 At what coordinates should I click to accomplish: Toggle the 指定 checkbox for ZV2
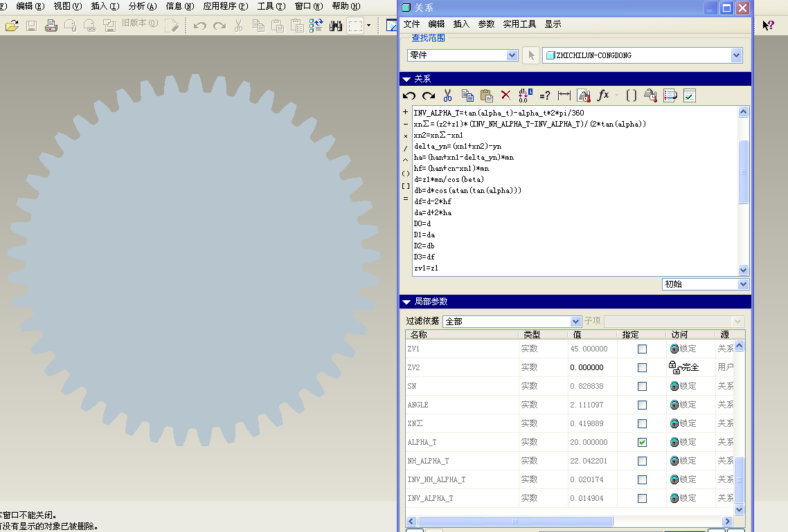pyautogui.click(x=643, y=367)
